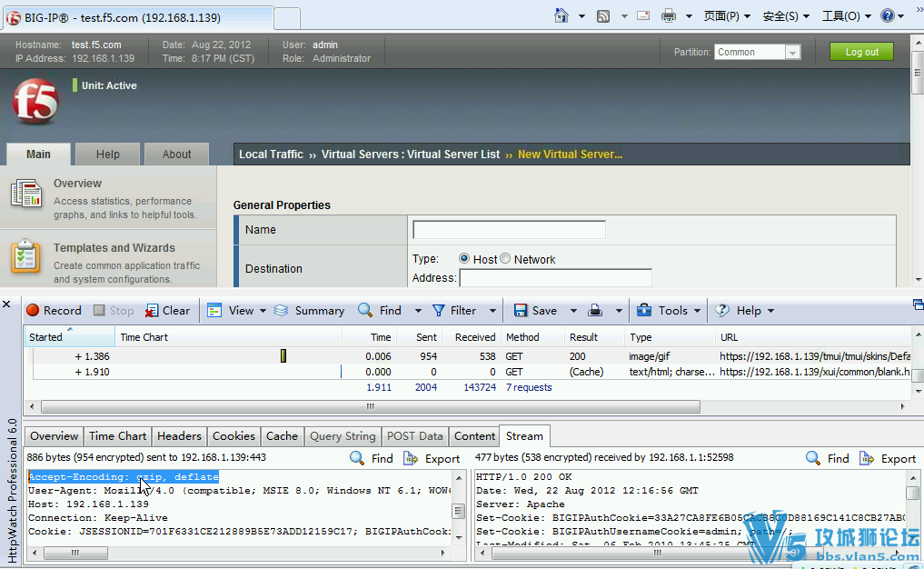Click the HttpWatch printer icon

coord(595,311)
